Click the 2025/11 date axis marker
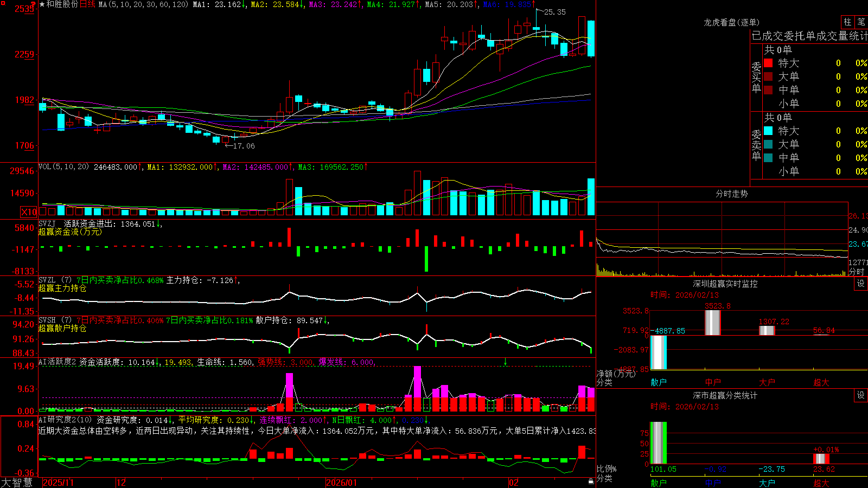The width and height of the screenshot is (868, 488). (x=58, y=483)
